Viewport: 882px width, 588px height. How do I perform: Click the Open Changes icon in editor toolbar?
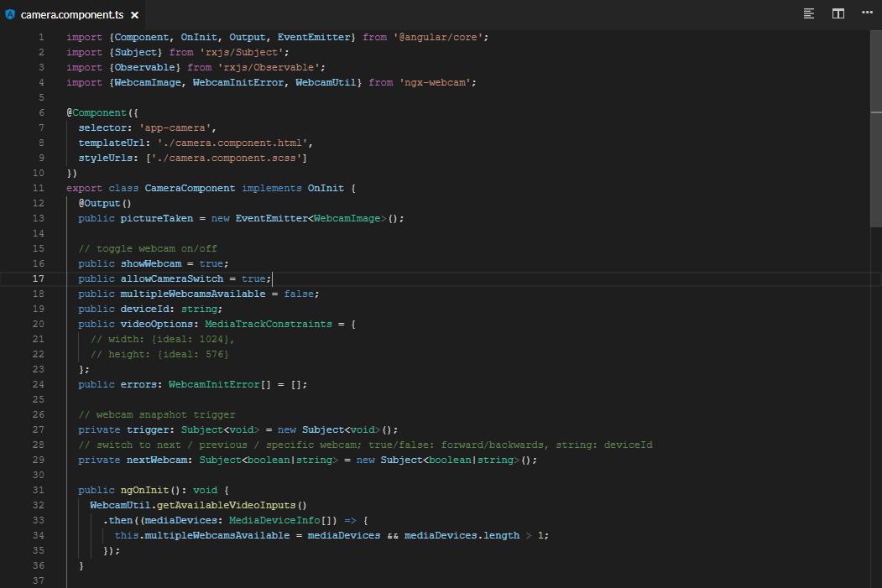point(807,13)
